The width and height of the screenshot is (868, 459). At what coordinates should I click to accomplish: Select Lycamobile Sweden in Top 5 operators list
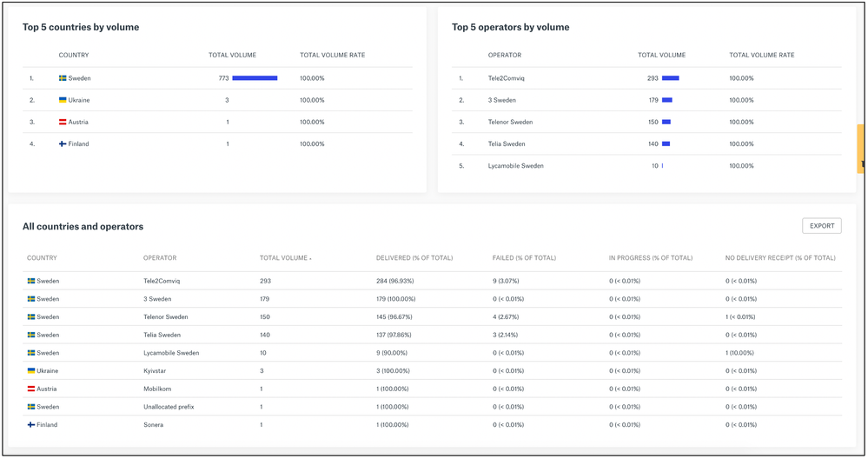tap(515, 165)
